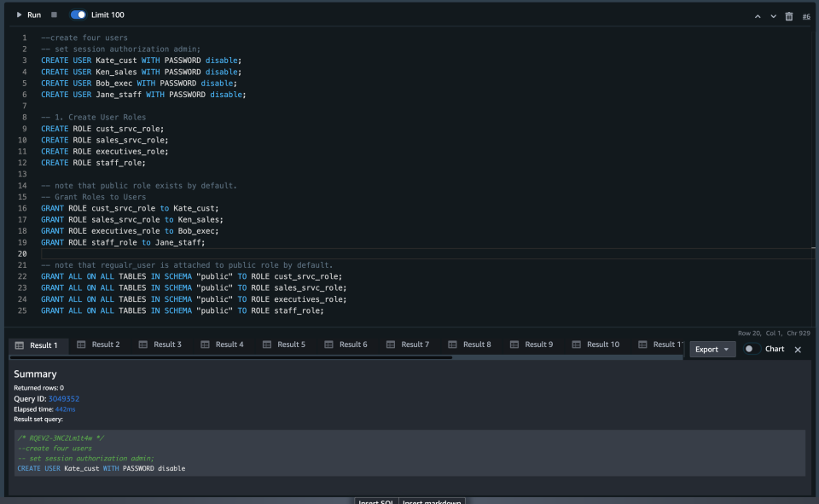Disable the Limit 100 toggle
Screen dimensions: 819x504
pos(76,14)
